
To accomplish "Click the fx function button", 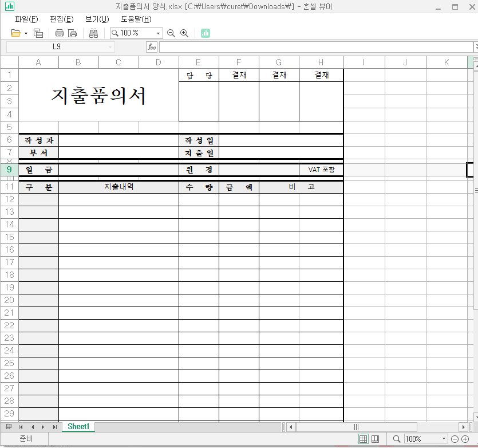I will (152, 47).
